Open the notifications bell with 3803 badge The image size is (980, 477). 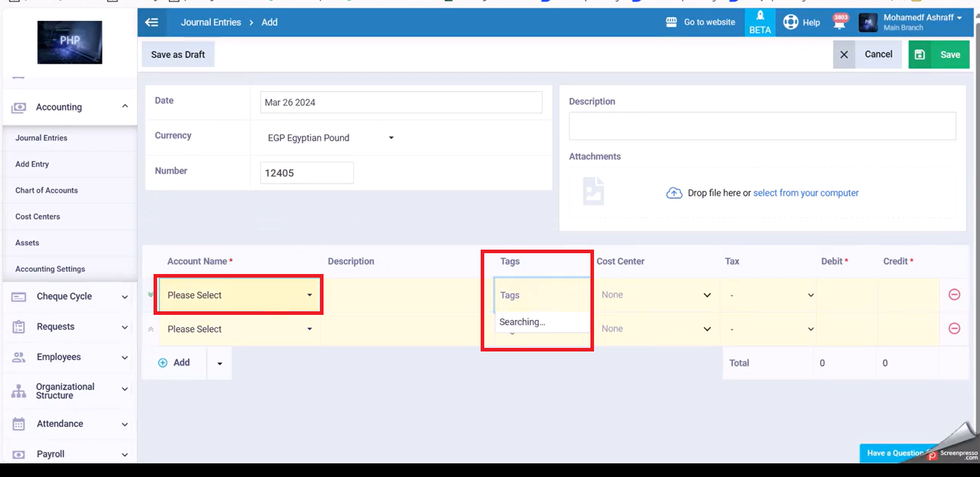[x=839, y=22]
